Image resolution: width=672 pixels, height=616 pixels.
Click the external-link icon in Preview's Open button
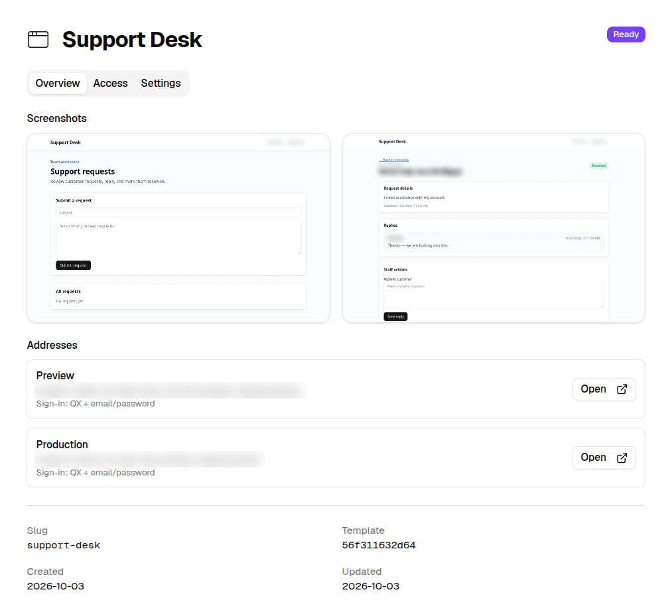click(x=622, y=389)
